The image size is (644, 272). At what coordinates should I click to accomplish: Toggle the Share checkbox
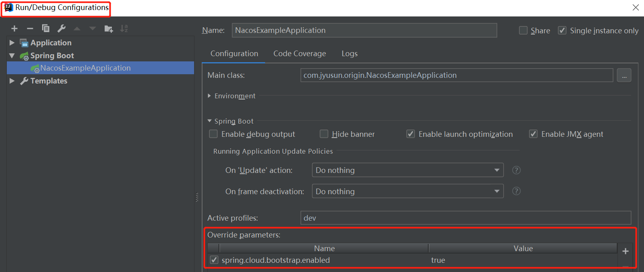[523, 30]
